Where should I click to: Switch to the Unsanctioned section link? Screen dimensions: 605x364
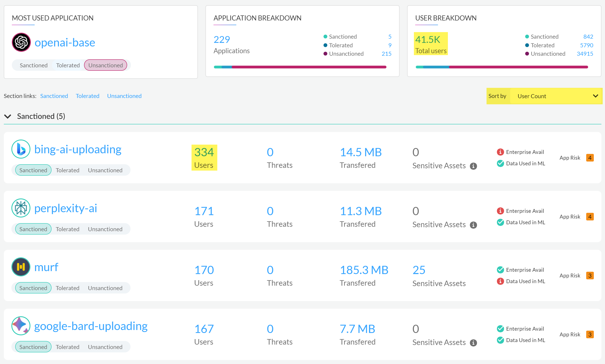click(124, 96)
